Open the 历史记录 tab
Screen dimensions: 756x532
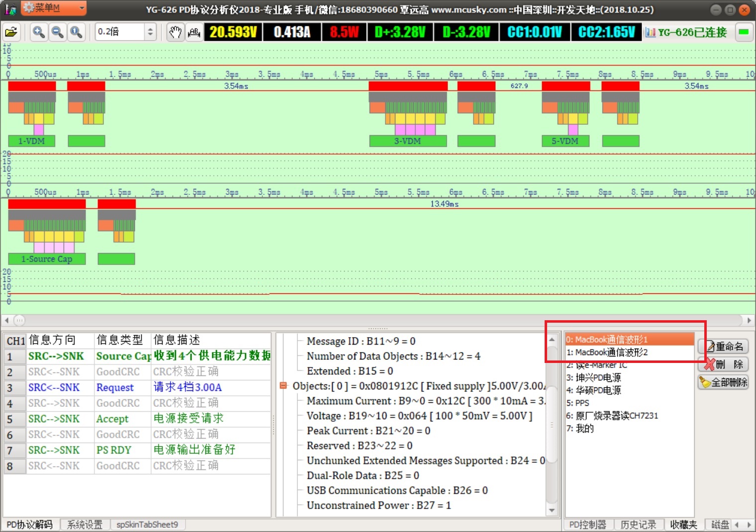638,525
